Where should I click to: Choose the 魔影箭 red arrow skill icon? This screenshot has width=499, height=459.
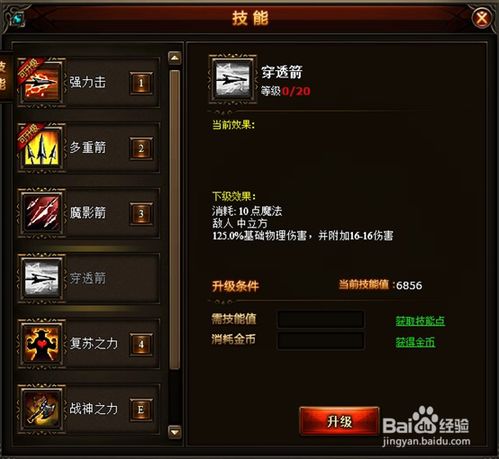(x=41, y=213)
